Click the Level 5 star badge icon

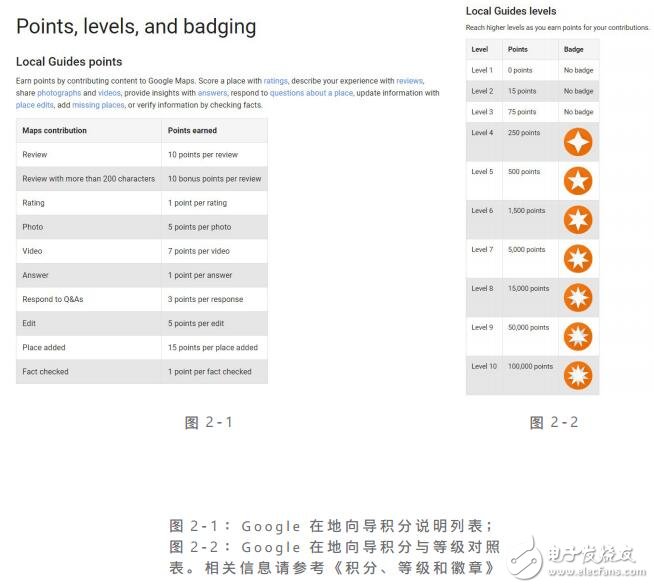point(578,181)
